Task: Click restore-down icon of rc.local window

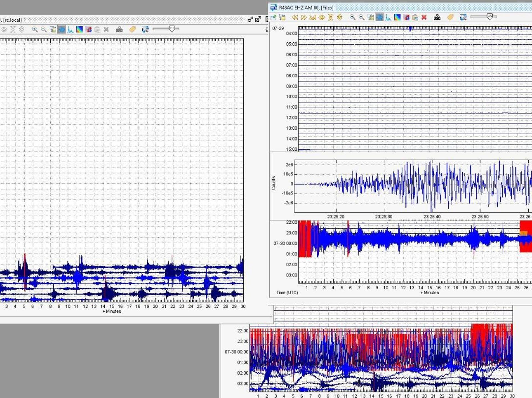Action: [250, 19]
